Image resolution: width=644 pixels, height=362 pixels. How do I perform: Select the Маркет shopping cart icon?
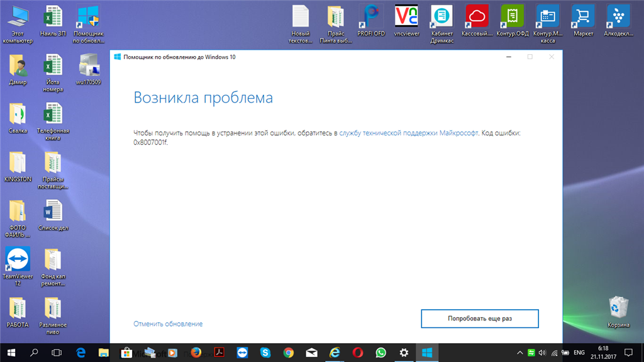pyautogui.click(x=583, y=21)
